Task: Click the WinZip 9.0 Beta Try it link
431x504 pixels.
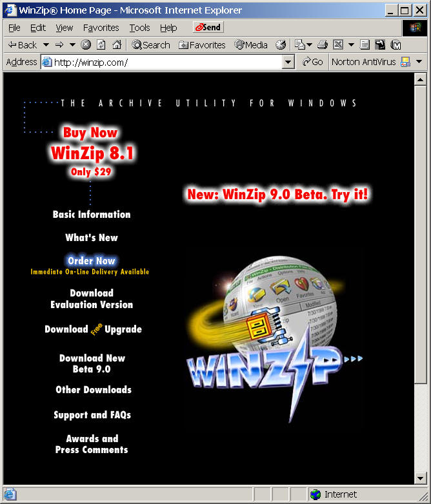Action: click(277, 194)
